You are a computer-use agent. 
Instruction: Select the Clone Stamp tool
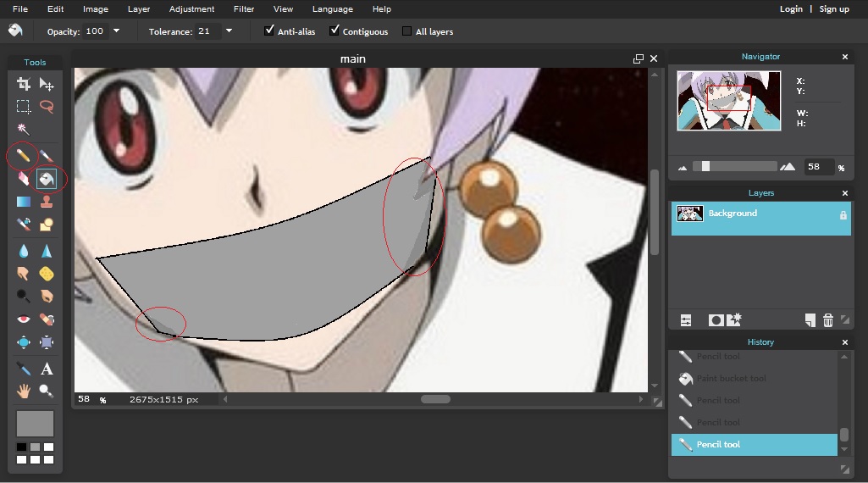(x=47, y=202)
